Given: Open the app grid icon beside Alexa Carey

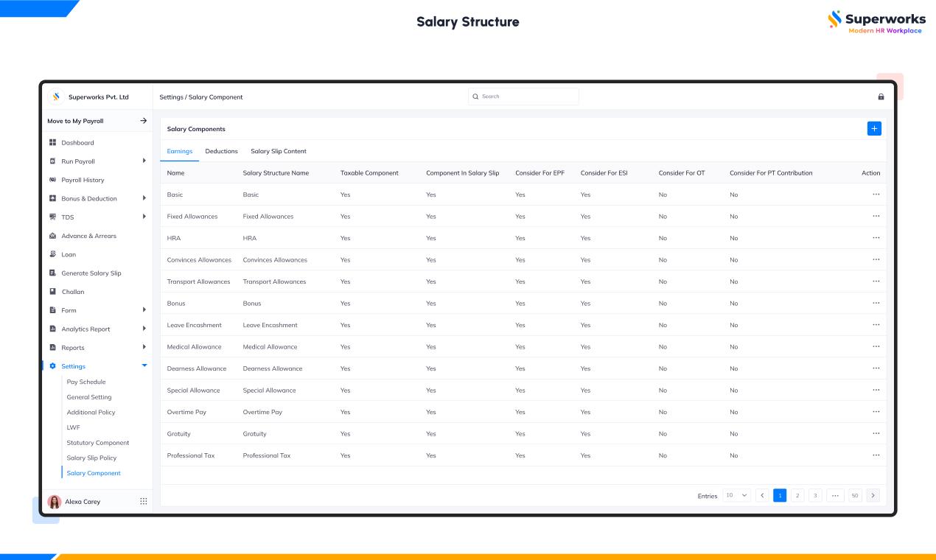Looking at the screenshot, I should [144, 501].
